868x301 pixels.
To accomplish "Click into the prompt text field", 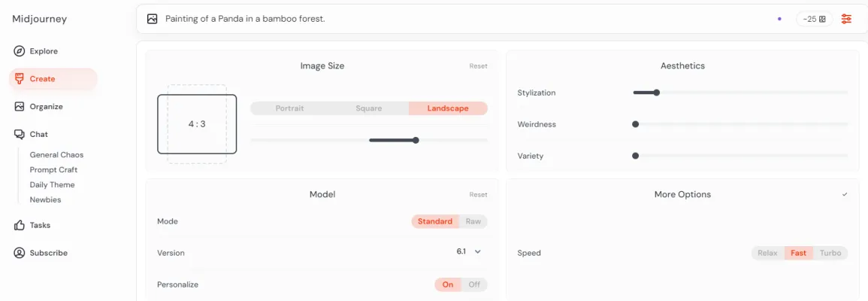I will tap(451, 19).
